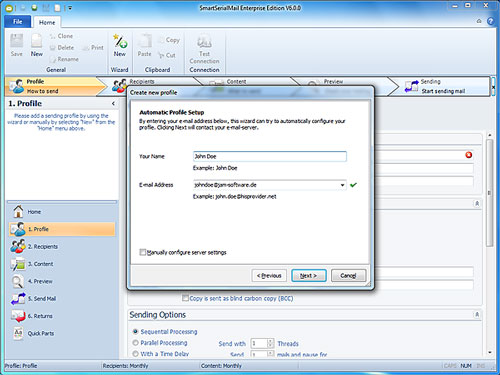Click the Paste clipboard icon
The width and height of the screenshot is (500, 375).
coord(144,45)
